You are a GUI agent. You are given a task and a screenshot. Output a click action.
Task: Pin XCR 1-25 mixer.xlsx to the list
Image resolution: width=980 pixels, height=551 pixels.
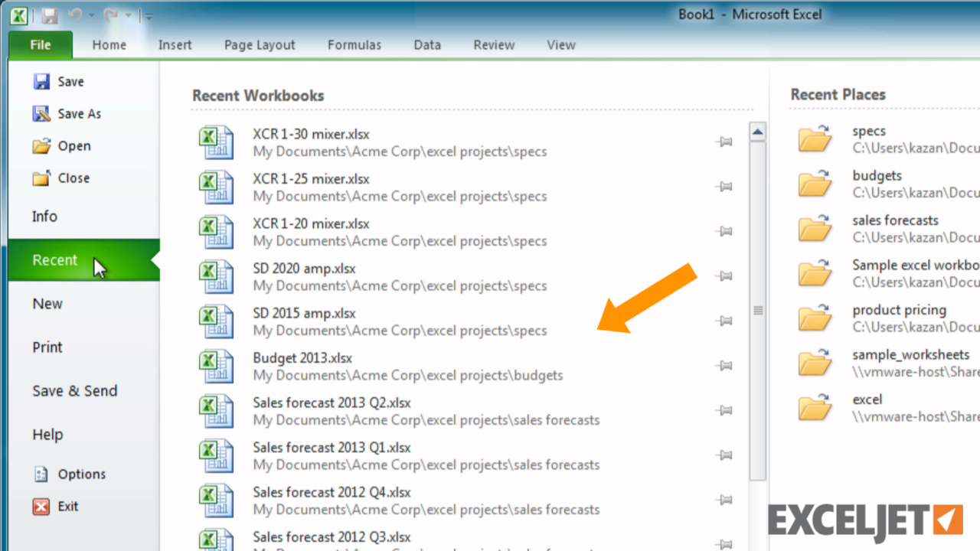click(x=724, y=187)
